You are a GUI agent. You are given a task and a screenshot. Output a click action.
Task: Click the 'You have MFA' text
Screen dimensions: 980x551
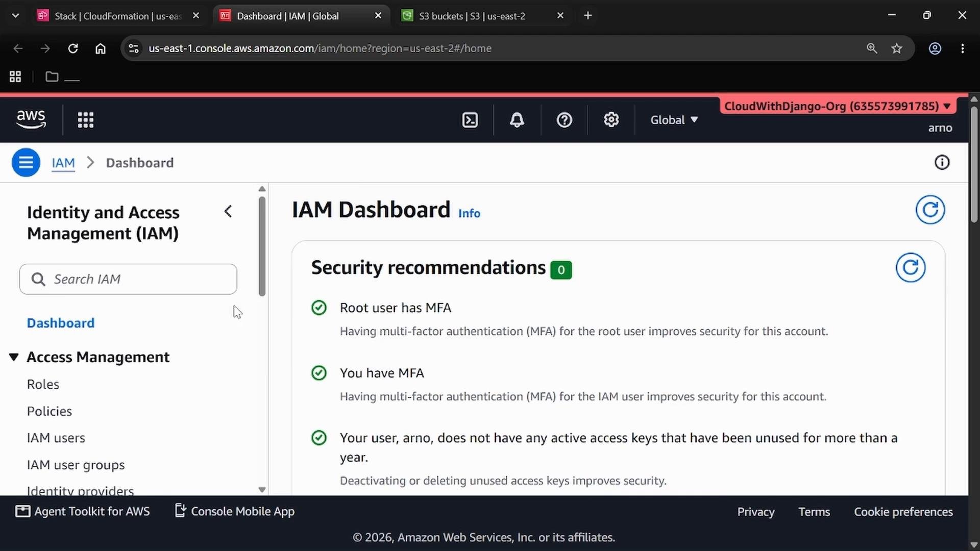(382, 373)
